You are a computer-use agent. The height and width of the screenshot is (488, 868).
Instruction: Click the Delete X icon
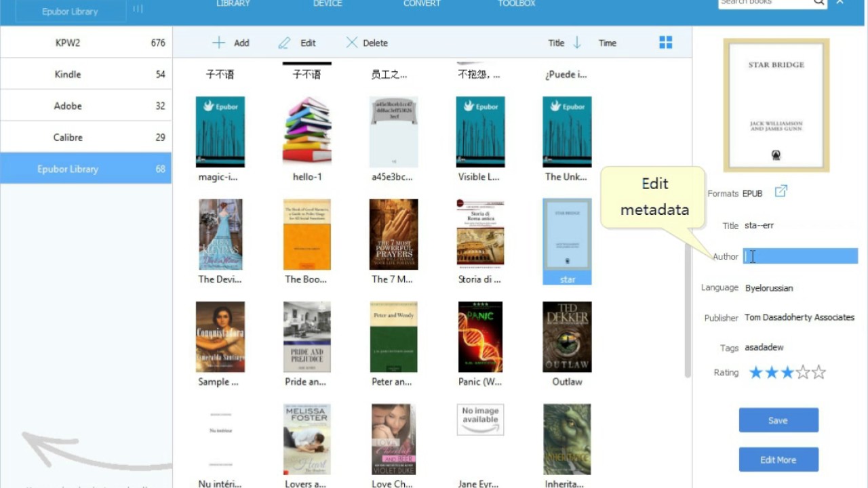(351, 43)
